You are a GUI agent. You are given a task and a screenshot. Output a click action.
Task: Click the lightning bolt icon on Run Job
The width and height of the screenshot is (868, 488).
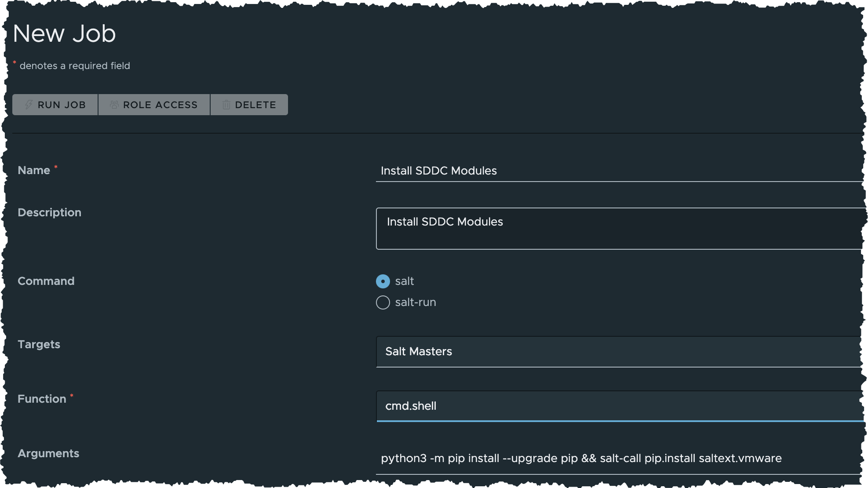click(x=29, y=105)
